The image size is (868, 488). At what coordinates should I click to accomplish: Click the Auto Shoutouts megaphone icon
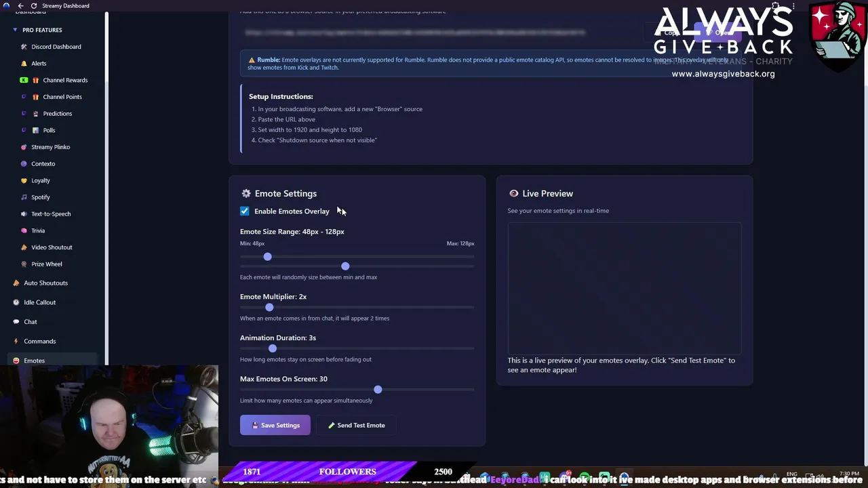click(x=16, y=283)
